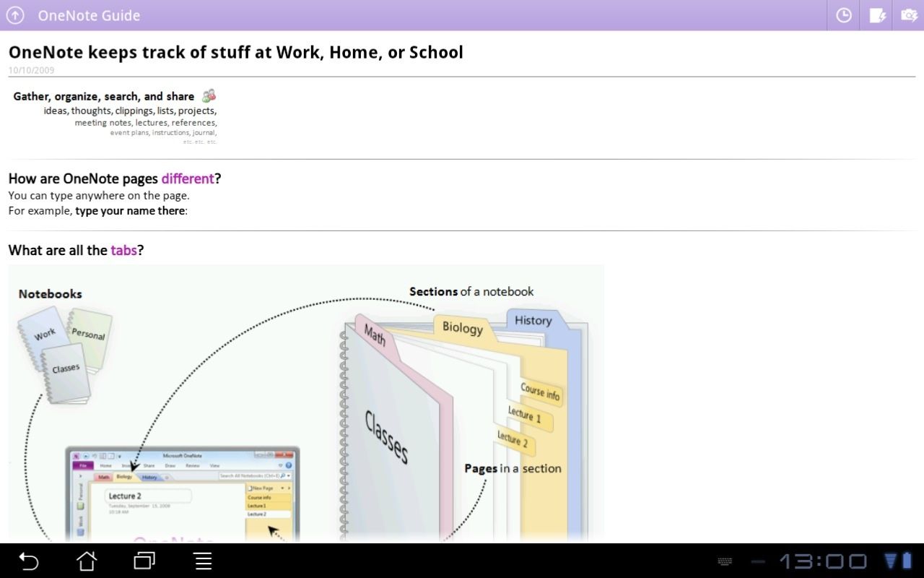The image size is (924, 578).
Task: Open recent notes with the clock icon
Action: coord(843,15)
